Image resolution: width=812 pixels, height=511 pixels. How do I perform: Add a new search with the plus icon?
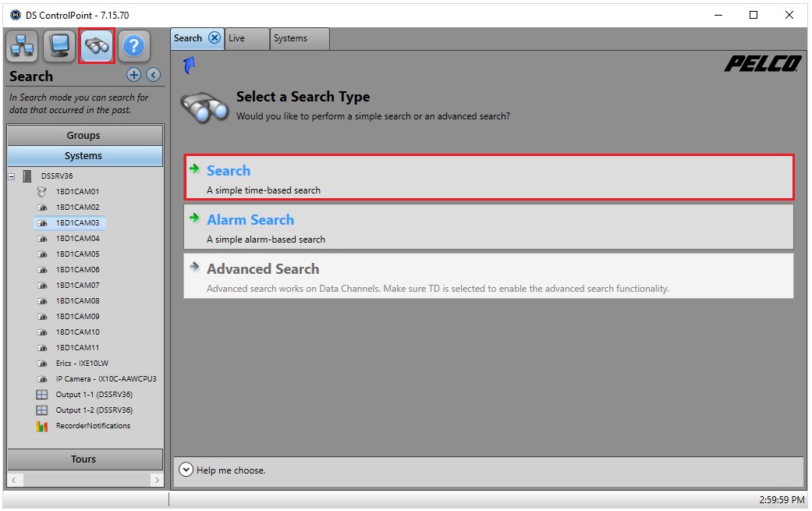pyautogui.click(x=133, y=75)
